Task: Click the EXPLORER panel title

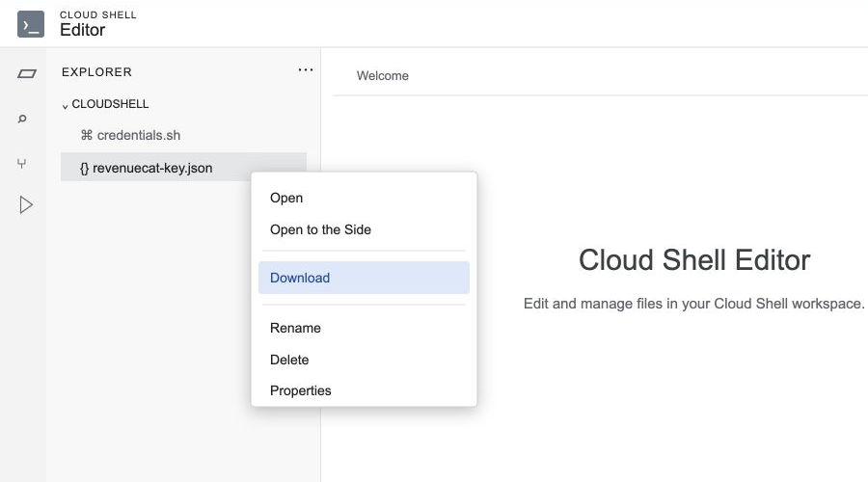Action: click(96, 72)
